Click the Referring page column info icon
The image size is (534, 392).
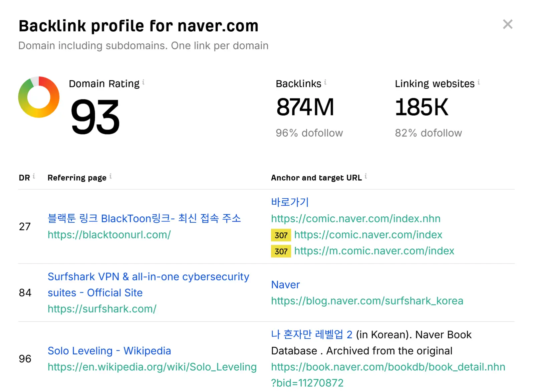click(110, 176)
